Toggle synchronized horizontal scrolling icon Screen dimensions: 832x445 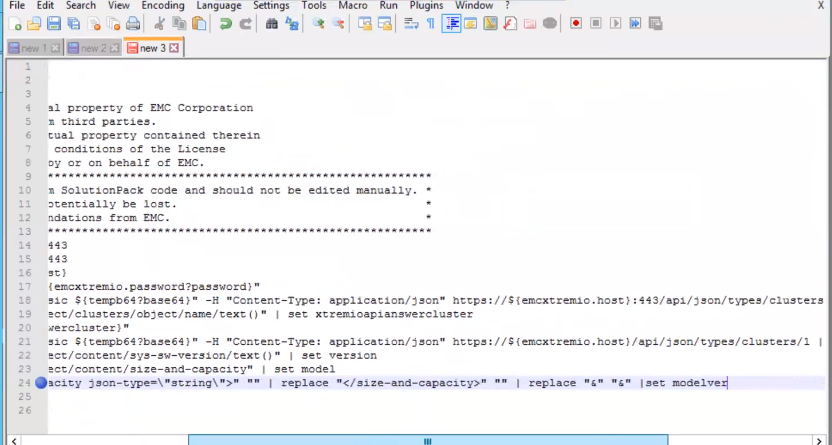click(384, 24)
